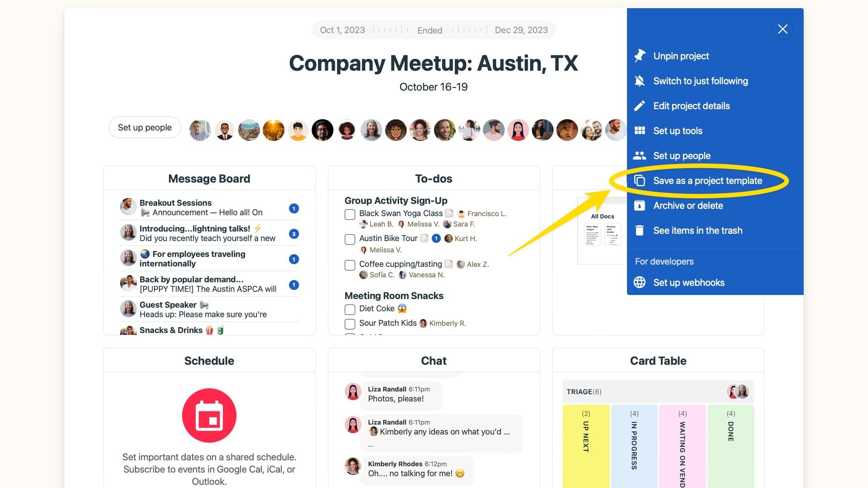Click the copy icon for project template
This screenshot has width=868, height=488.
tap(639, 180)
